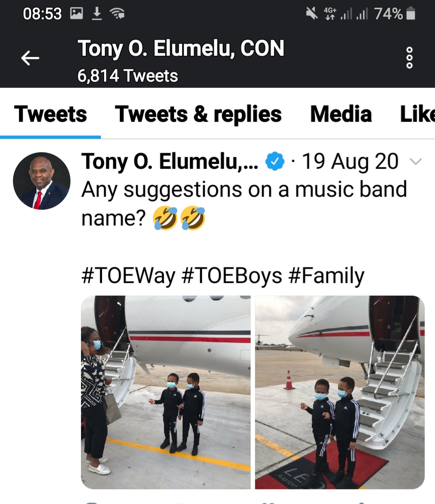Open left photo with woman and boys

point(166,392)
